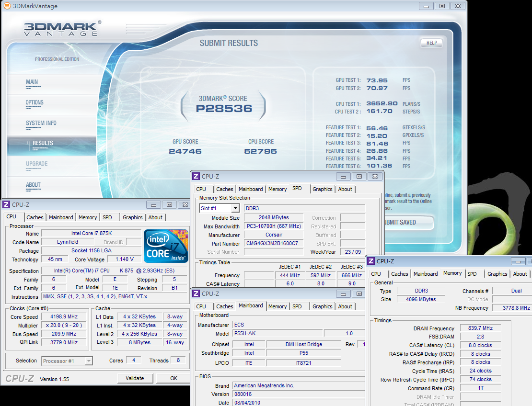Maximize the CPU-Z processor window
This screenshot has height=406, width=532.
coord(169,205)
